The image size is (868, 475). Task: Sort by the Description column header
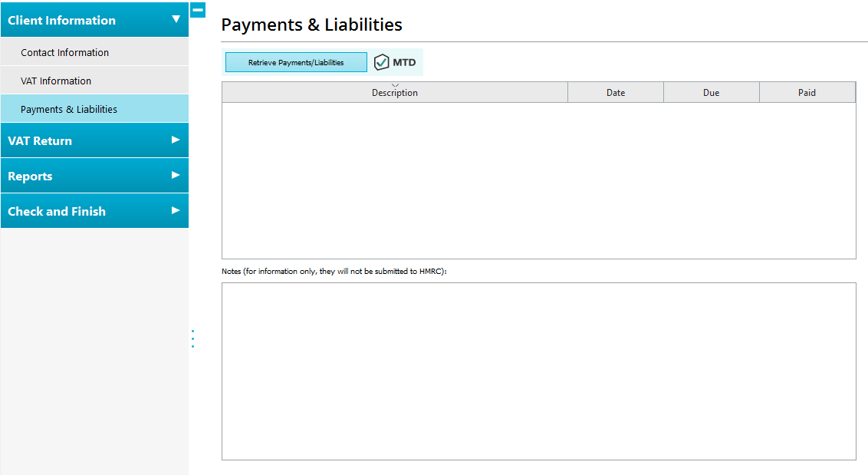coord(395,94)
